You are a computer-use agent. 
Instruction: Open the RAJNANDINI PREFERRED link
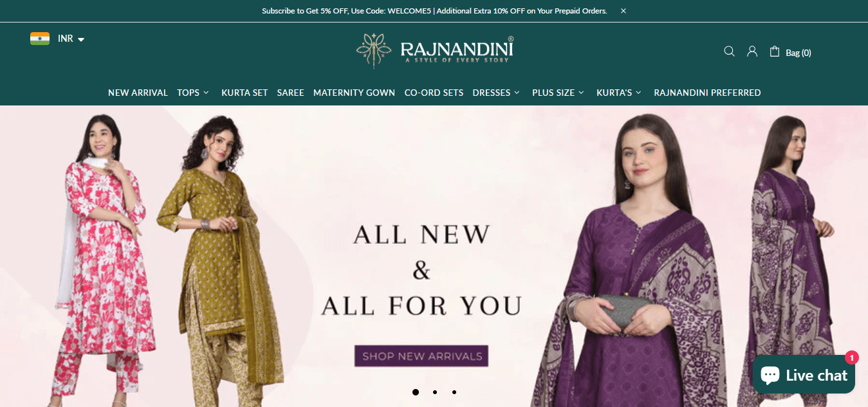click(707, 93)
